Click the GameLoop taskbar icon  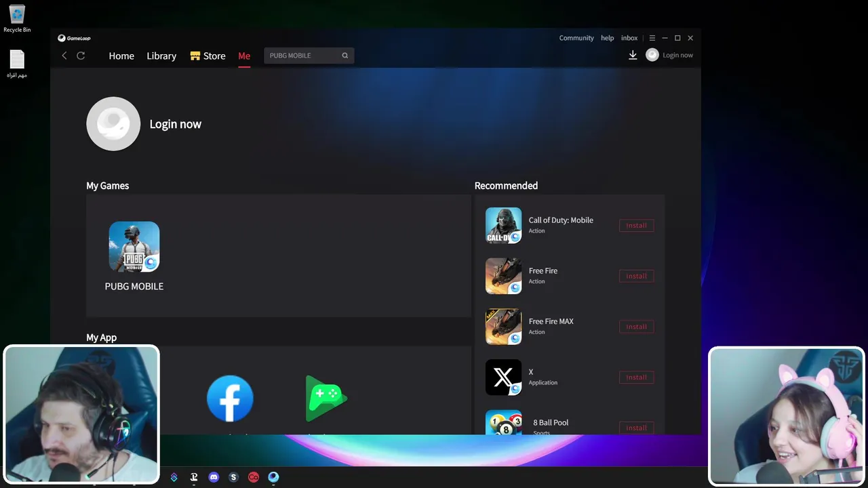pos(273,477)
